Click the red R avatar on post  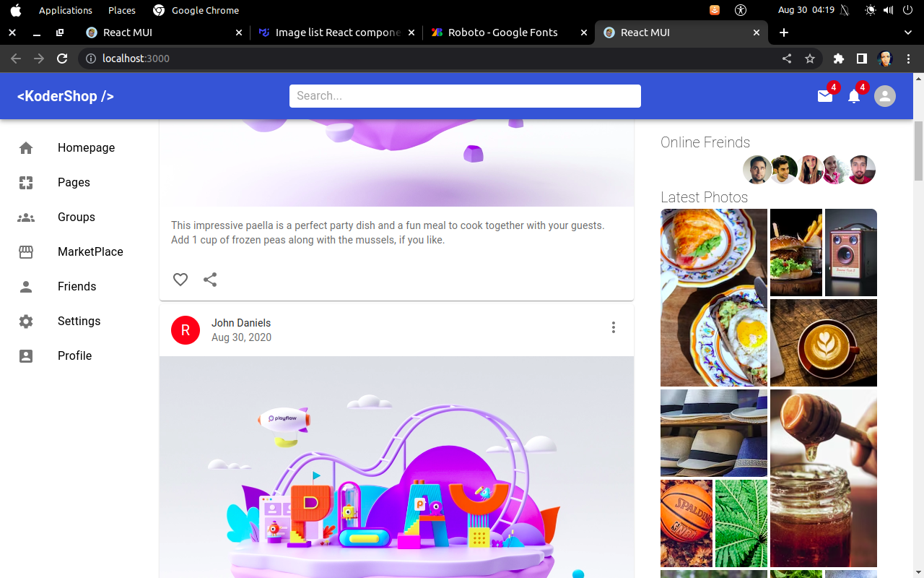click(x=186, y=330)
